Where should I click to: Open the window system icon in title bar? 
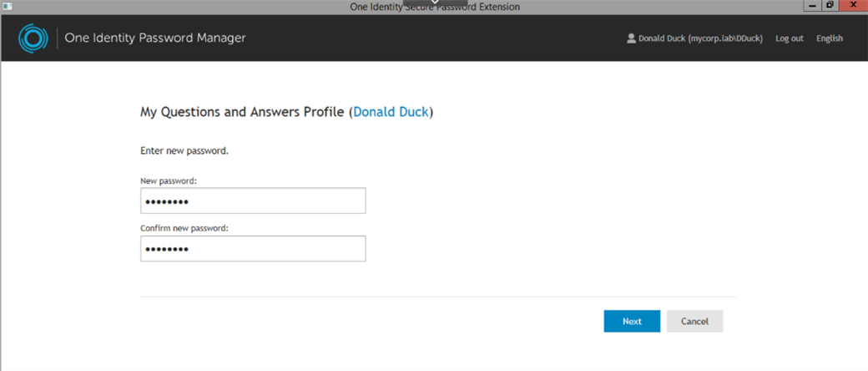point(8,7)
